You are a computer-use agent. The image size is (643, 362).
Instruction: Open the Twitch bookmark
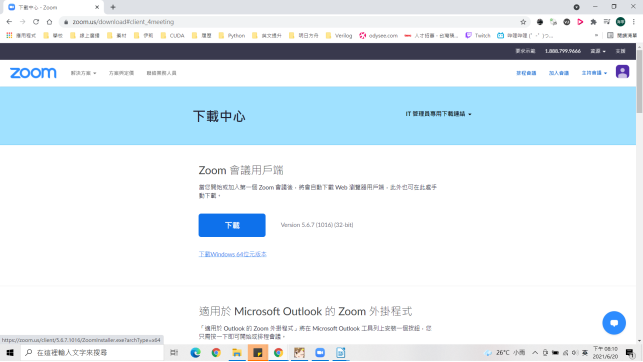click(478, 36)
